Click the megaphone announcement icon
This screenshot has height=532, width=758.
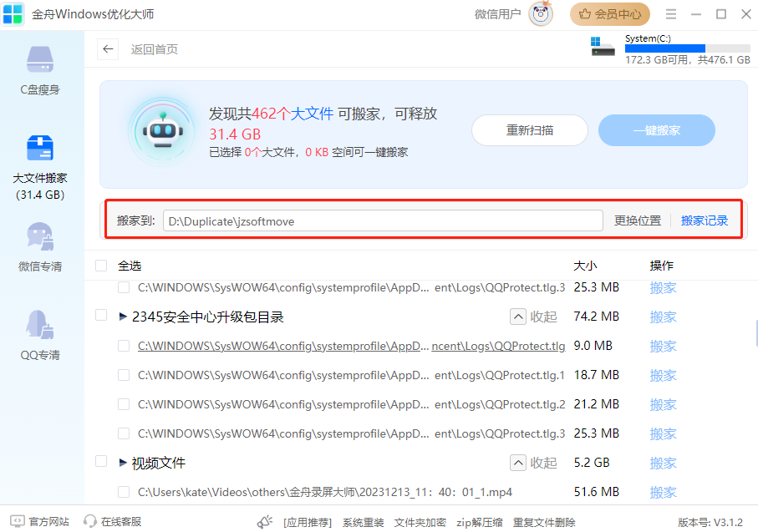click(x=265, y=522)
